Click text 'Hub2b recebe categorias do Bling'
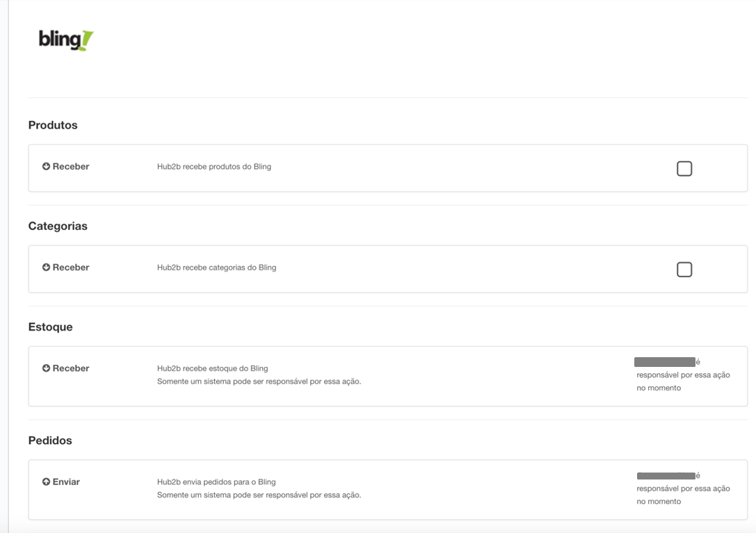 pos(216,268)
